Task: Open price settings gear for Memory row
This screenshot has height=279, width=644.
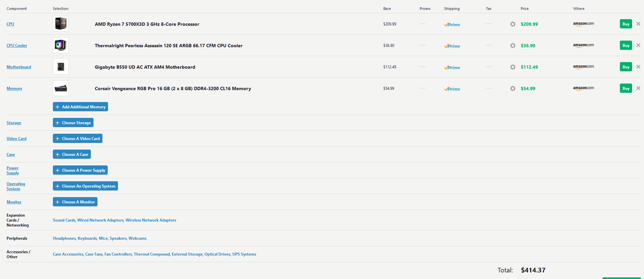Action: (x=513, y=88)
